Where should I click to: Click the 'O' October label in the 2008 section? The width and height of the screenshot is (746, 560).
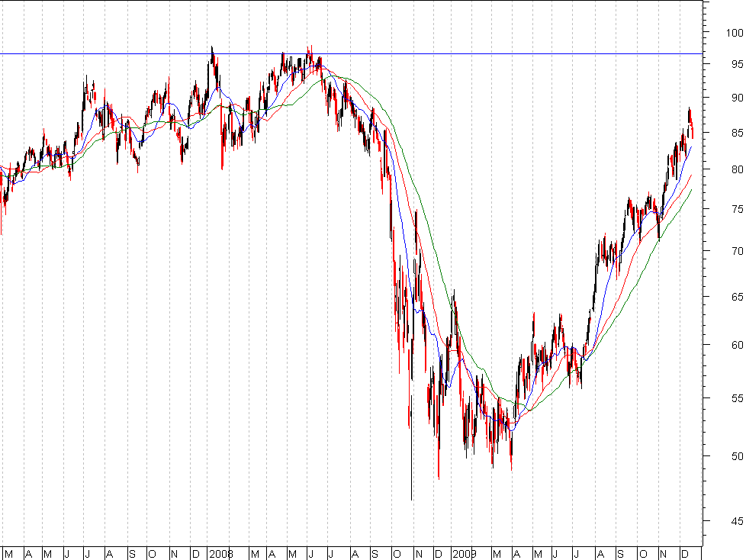point(397,554)
